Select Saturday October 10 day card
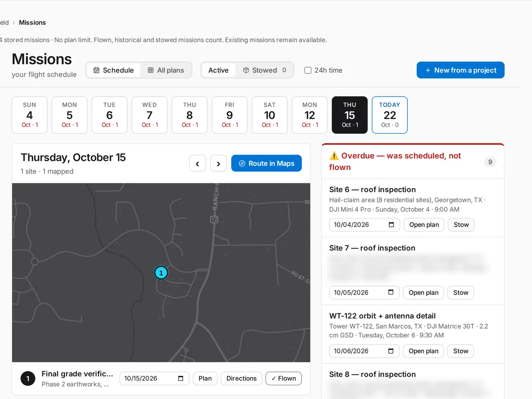Image resolution: width=532 pixels, height=399 pixels. 270,115
